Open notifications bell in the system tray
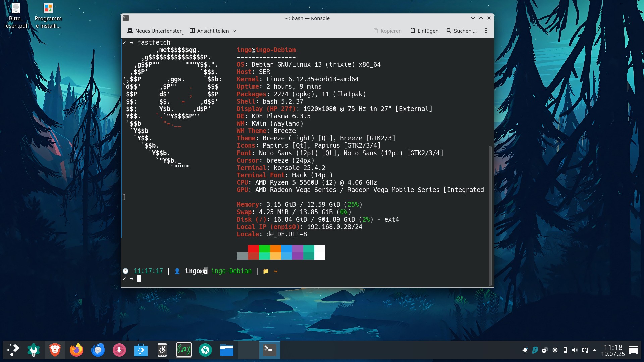Screen dimensions: 644x362 525,350
